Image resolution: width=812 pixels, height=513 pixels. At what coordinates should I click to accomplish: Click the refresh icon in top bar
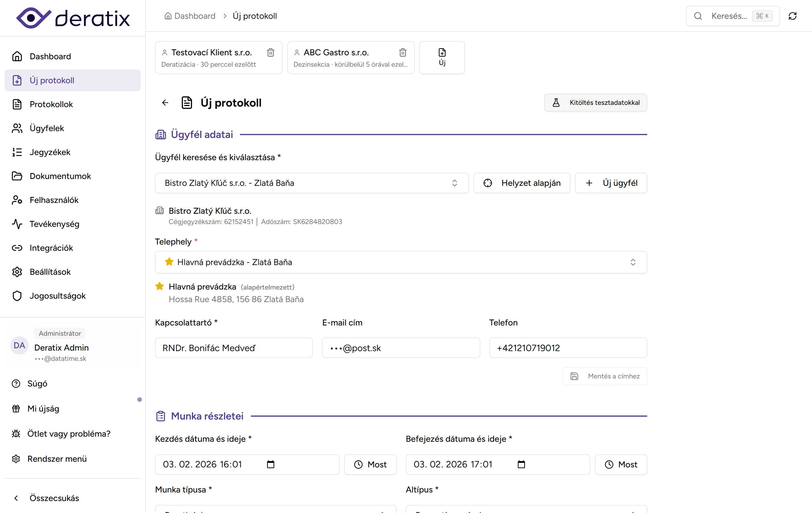point(792,16)
